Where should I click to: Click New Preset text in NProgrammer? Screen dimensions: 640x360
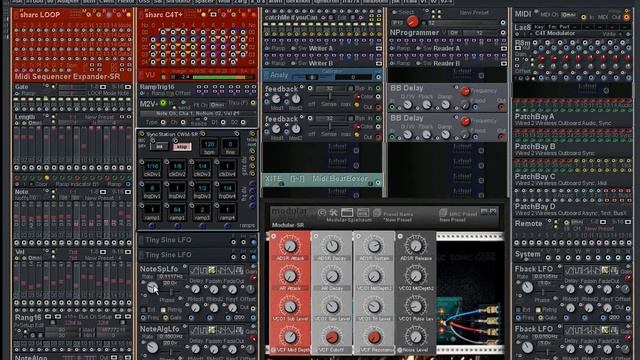[x=474, y=13]
